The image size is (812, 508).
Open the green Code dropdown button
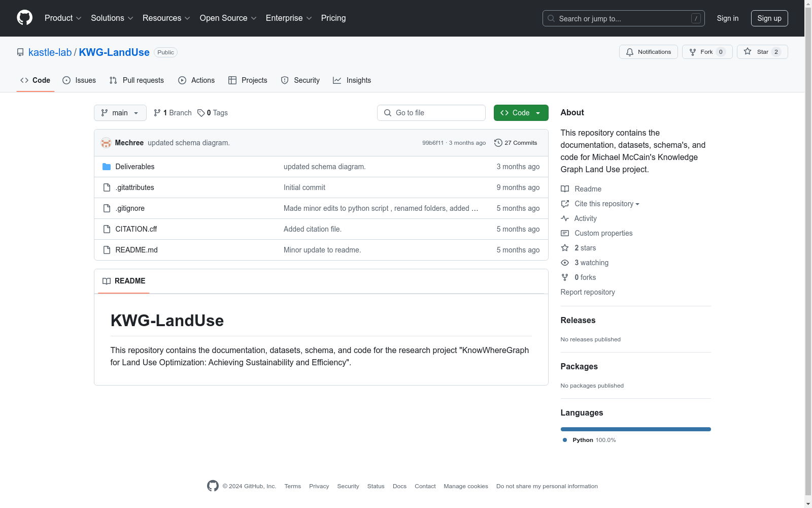click(x=521, y=113)
